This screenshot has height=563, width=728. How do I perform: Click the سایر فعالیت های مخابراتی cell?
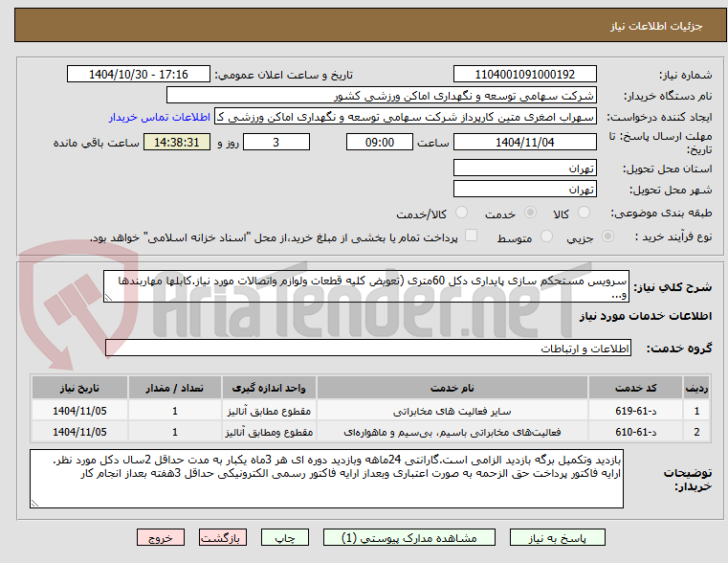[452, 411]
